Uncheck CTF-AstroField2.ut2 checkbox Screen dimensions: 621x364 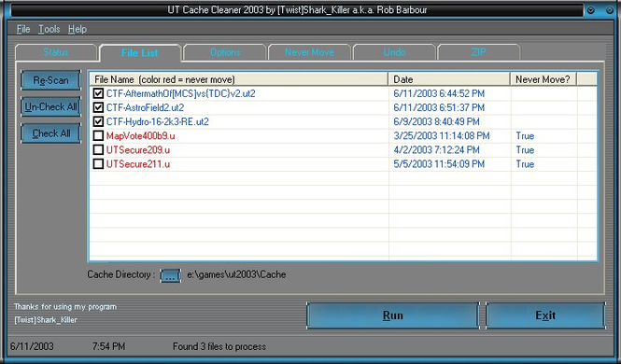pos(98,107)
